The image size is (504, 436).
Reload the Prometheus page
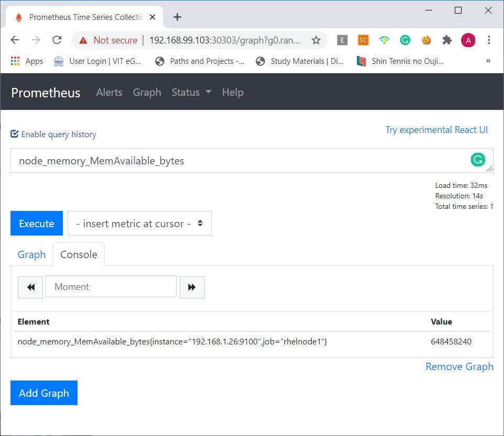[57, 40]
